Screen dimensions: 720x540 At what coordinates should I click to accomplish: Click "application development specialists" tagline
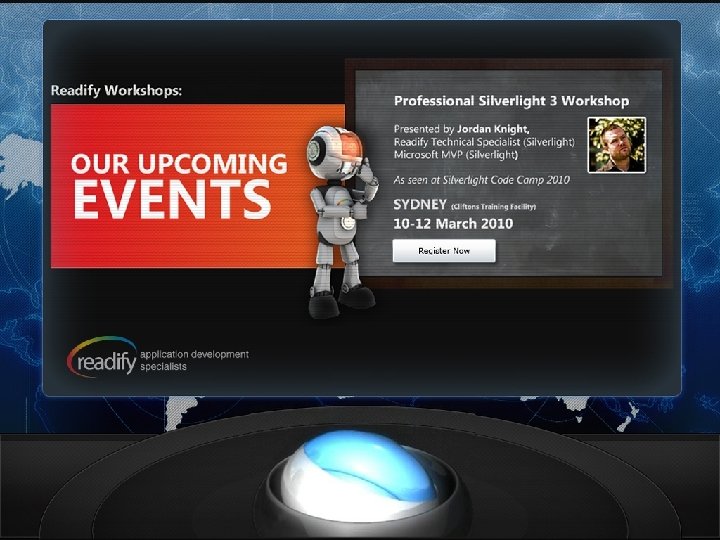(x=194, y=360)
